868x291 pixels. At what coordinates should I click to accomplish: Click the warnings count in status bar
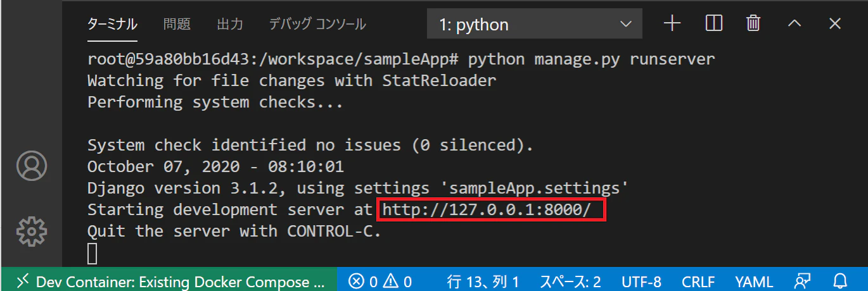397,282
